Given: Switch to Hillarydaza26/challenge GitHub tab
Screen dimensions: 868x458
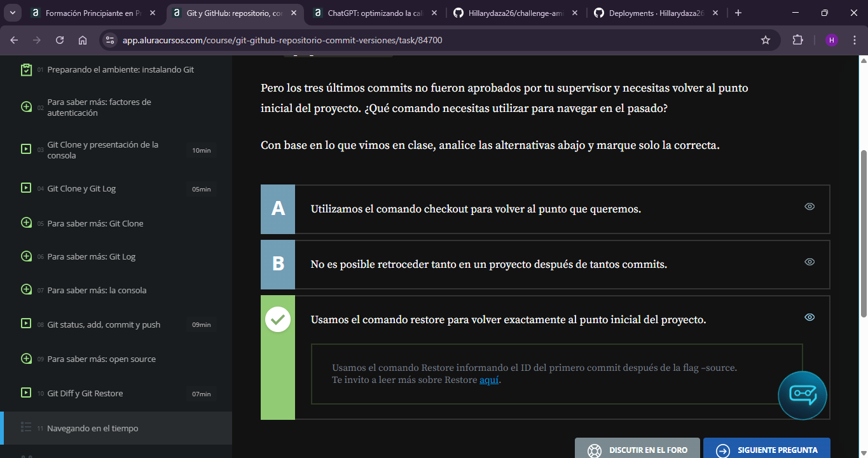Looking at the screenshot, I should [x=515, y=13].
